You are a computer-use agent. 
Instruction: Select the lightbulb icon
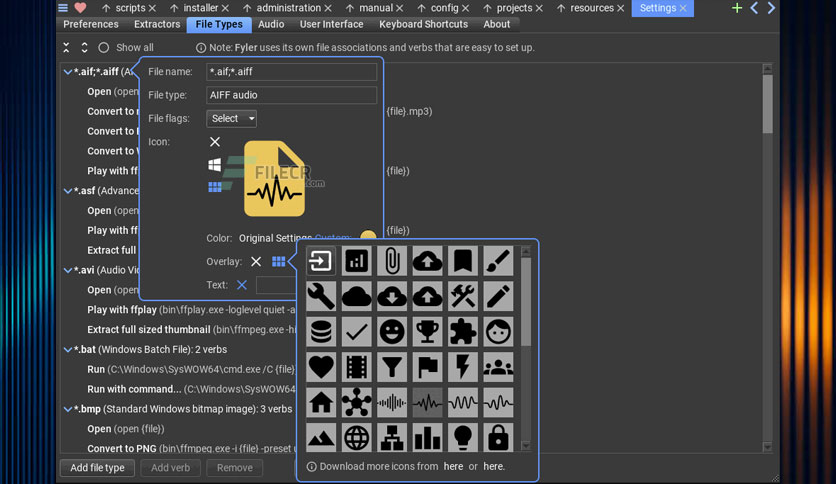pos(463,438)
